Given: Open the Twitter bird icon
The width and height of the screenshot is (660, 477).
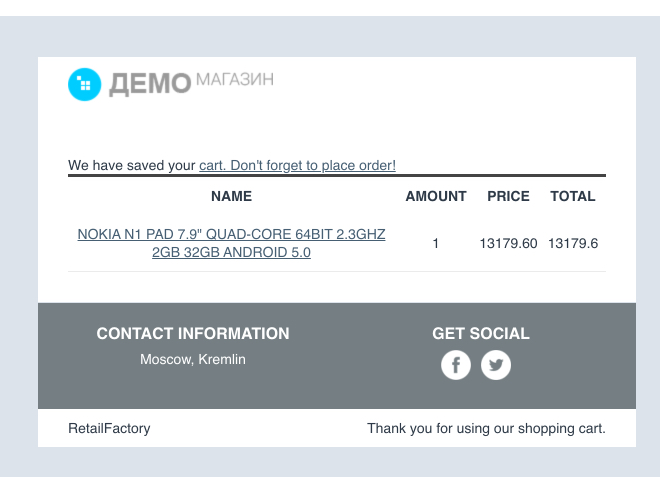Looking at the screenshot, I should [496, 365].
